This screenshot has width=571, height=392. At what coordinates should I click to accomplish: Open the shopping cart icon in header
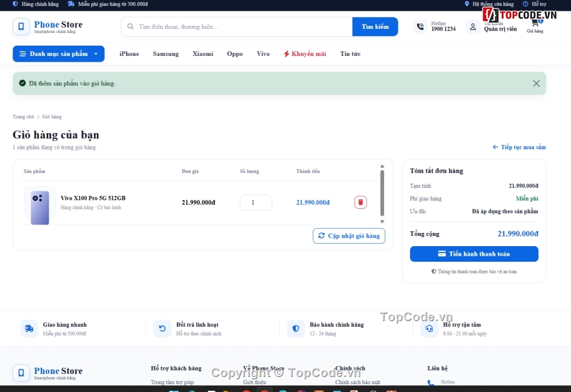point(535,23)
